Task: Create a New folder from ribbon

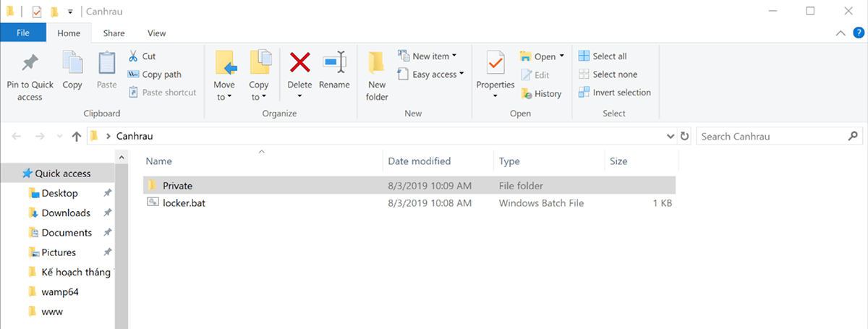Action: coord(376,76)
